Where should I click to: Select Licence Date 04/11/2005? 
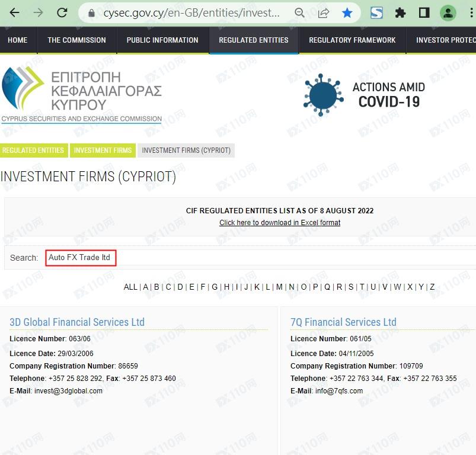332,354
